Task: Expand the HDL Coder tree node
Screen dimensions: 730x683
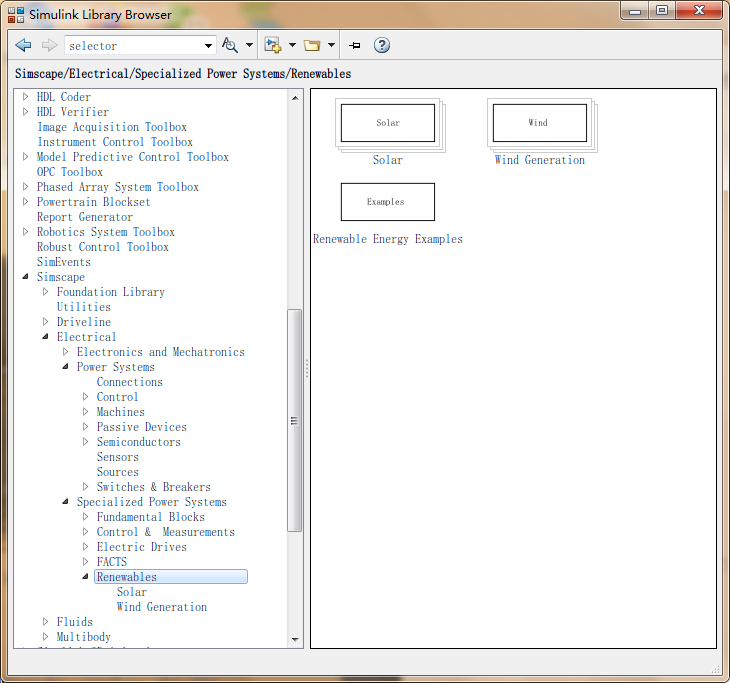Action: pos(26,97)
